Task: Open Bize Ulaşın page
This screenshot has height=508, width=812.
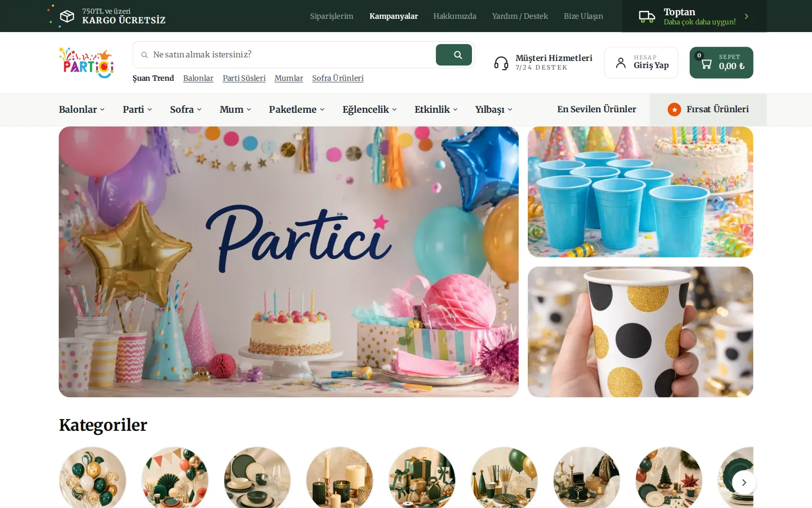Action: click(583, 16)
